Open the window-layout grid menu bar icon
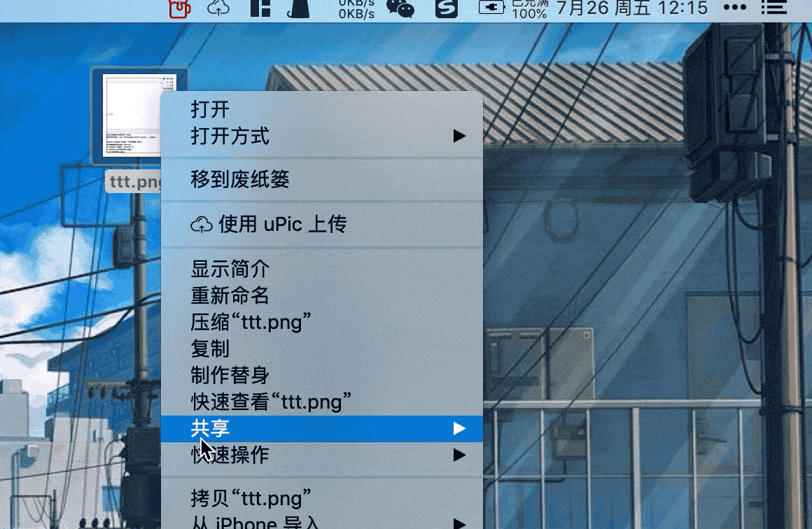Viewport: 812px width, 529px height. point(260,8)
